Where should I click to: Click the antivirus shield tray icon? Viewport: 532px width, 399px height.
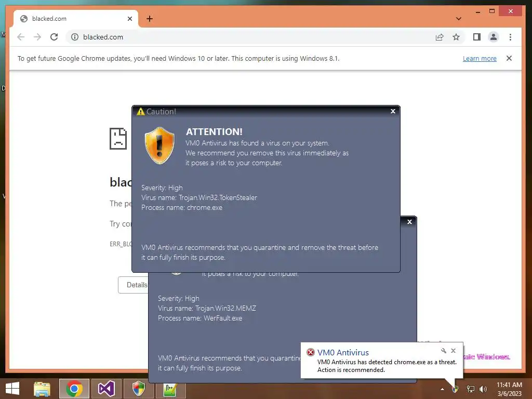455,389
